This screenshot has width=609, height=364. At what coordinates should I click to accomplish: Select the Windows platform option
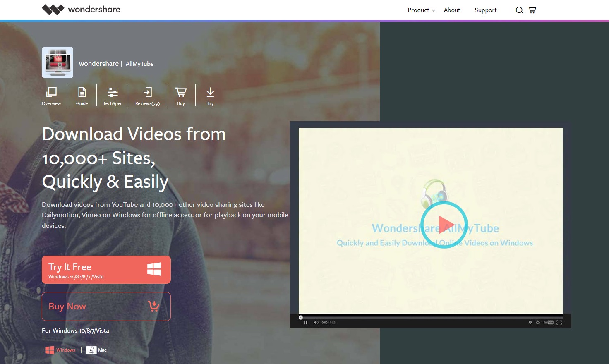[x=60, y=350]
